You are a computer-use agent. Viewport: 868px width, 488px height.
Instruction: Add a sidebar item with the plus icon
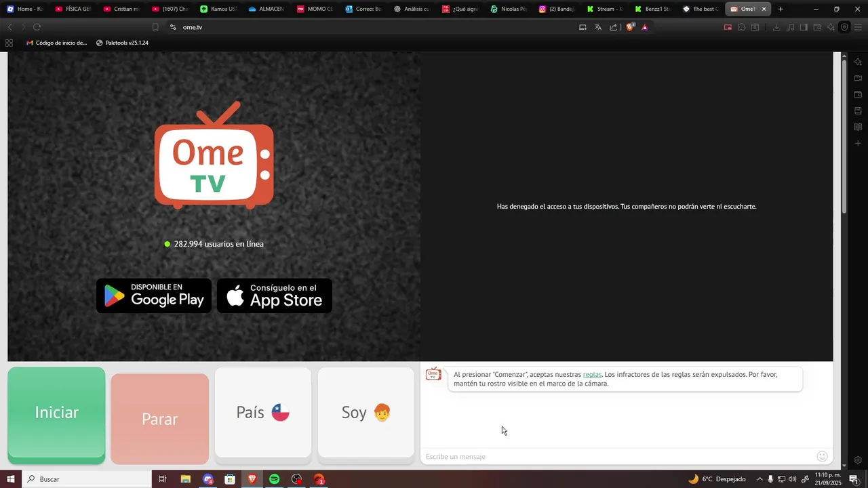pos(858,143)
